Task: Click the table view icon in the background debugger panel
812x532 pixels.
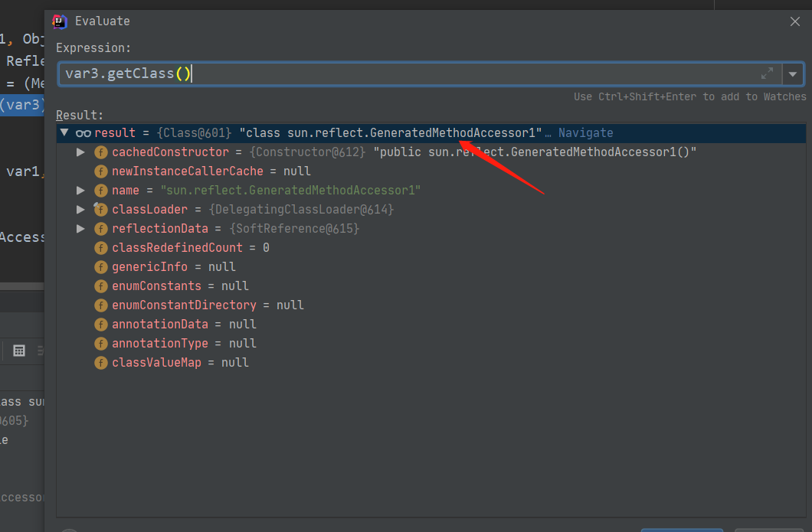Action: pyautogui.click(x=19, y=351)
